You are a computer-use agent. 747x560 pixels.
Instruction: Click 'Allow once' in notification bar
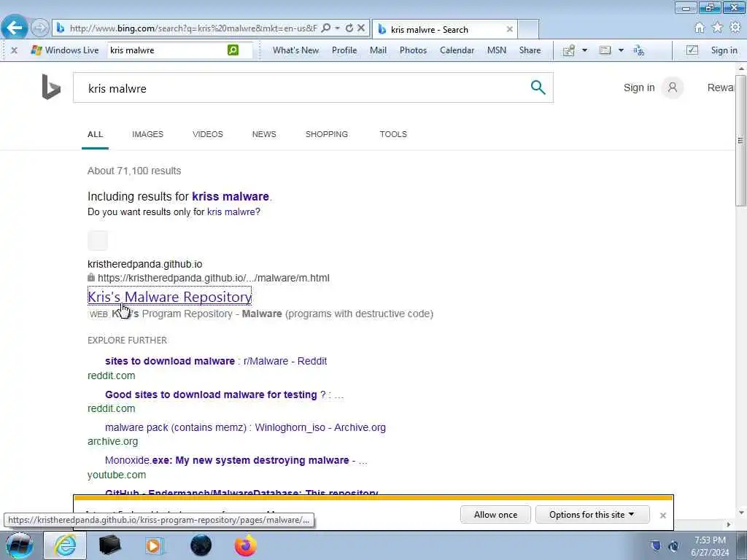coord(495,515)
